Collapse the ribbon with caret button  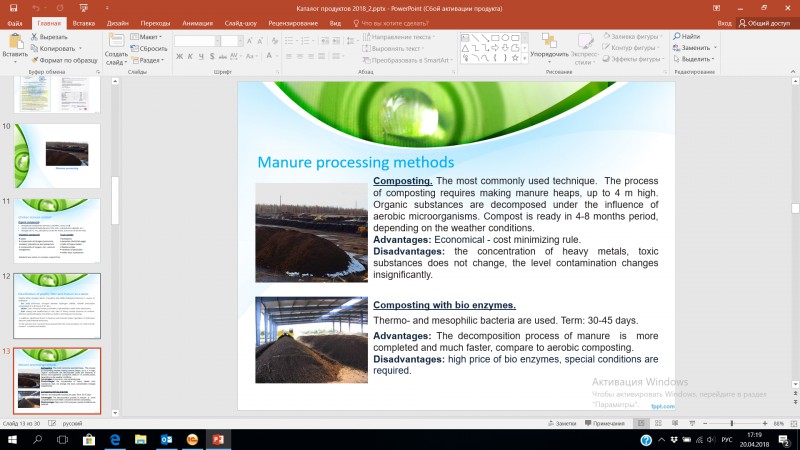(793, 72)
